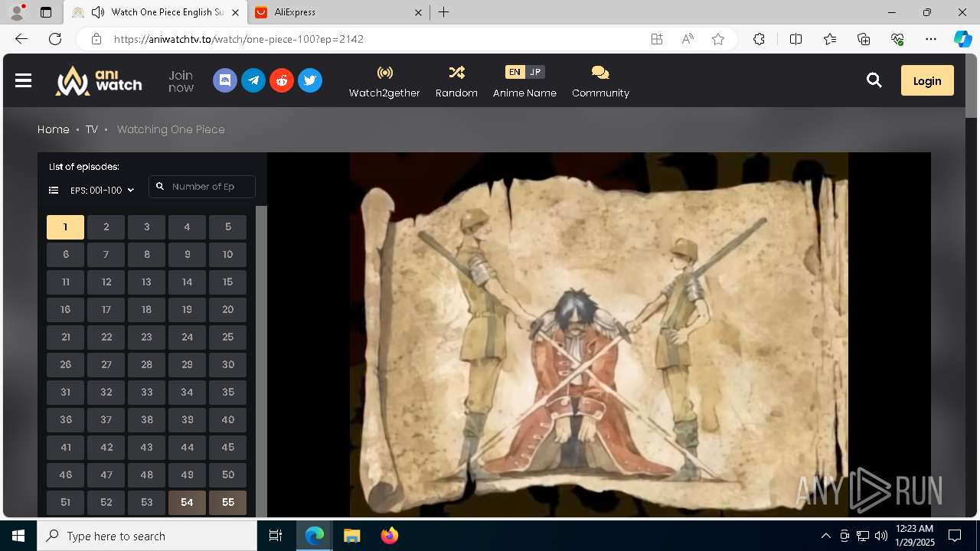Open the Edge profile icon

click(x=16, y=12)
